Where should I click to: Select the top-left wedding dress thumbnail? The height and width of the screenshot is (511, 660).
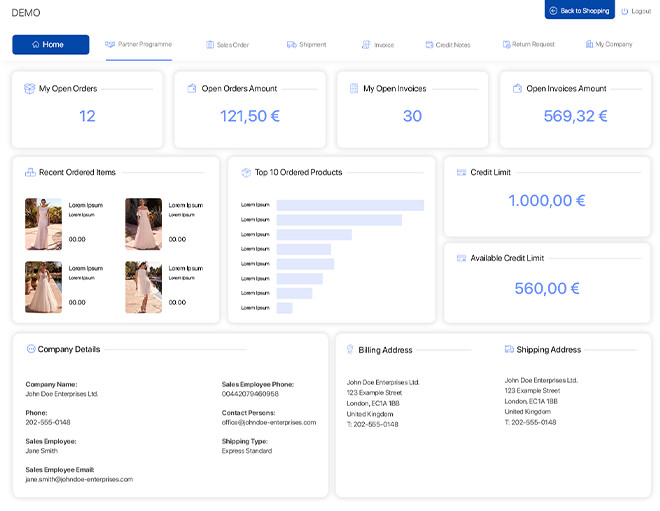pos(43,223)
